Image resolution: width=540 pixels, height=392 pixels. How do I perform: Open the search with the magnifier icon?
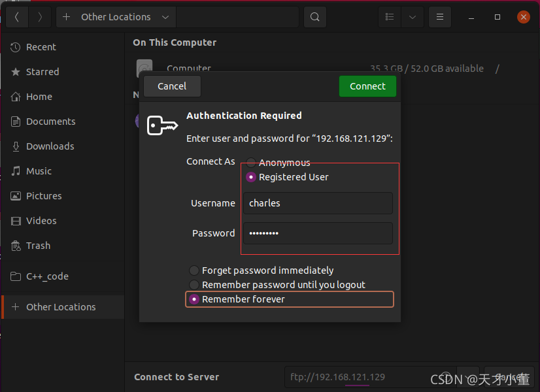coord(314,17)
